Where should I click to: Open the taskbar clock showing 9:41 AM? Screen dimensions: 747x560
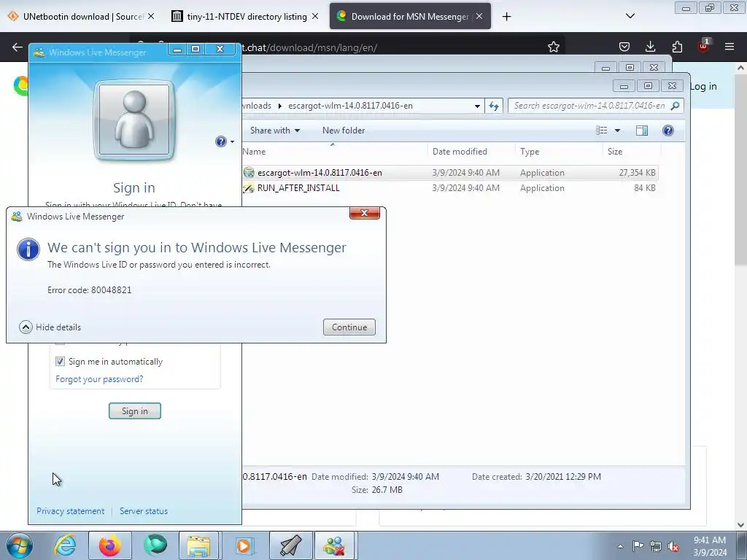click(x=710, y=546)
